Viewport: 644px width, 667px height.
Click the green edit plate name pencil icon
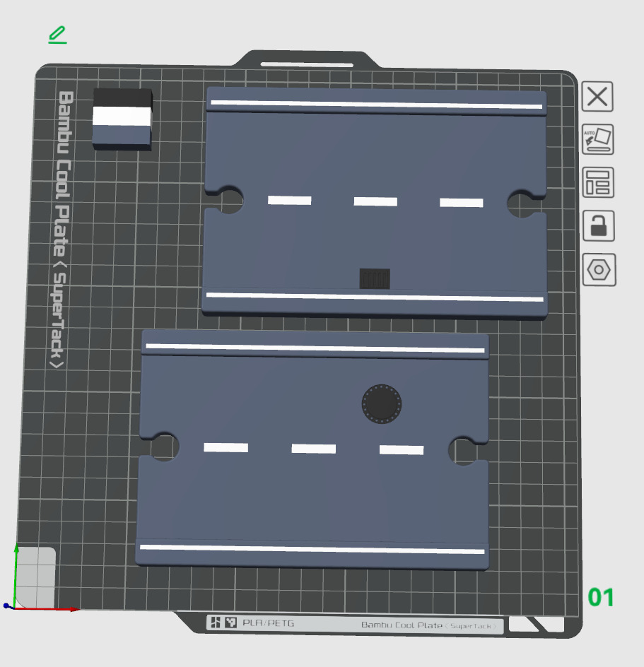[x=57, y=35]
